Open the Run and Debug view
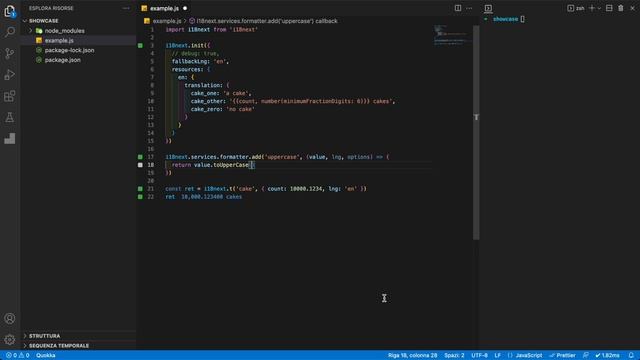Screen dimensions: 640x360 click(9, 75)
